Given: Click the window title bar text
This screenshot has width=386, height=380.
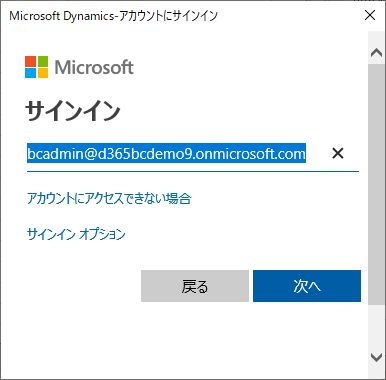Looking at the screenshot, I should pyautogui.click(x=113, y=16).
